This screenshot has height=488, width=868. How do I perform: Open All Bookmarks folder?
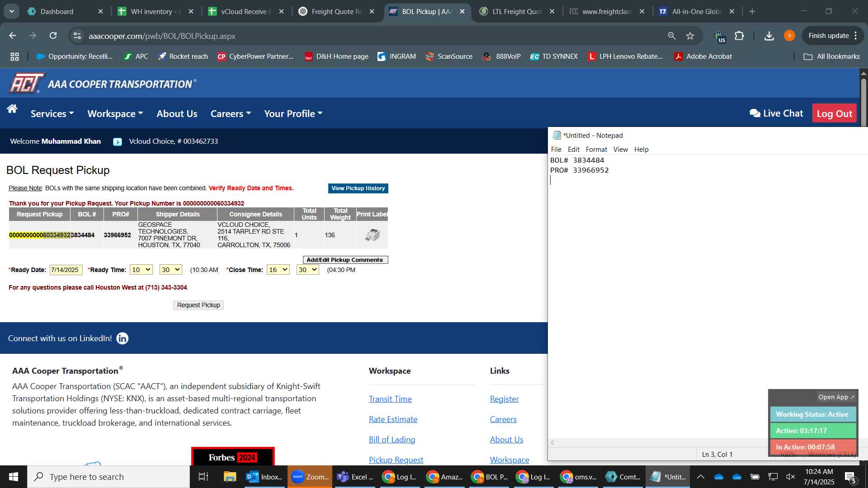pyautogui.click(x=832, y=56)
